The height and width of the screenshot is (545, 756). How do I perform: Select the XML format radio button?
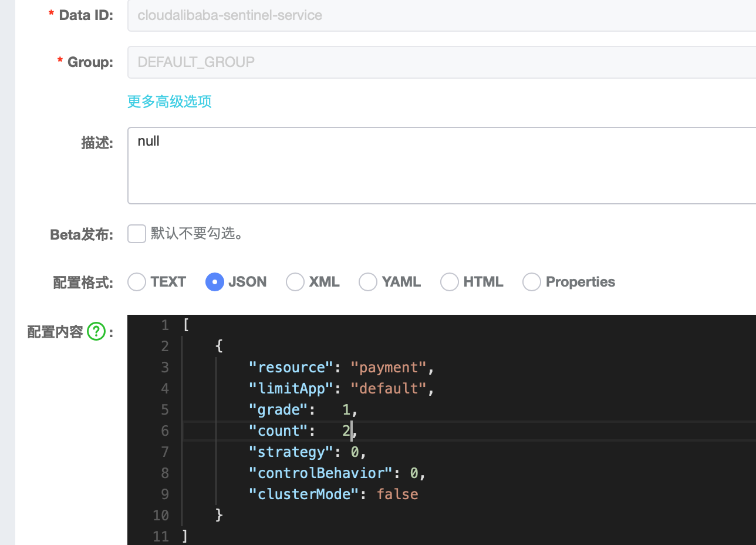click(x=295, y=282)
